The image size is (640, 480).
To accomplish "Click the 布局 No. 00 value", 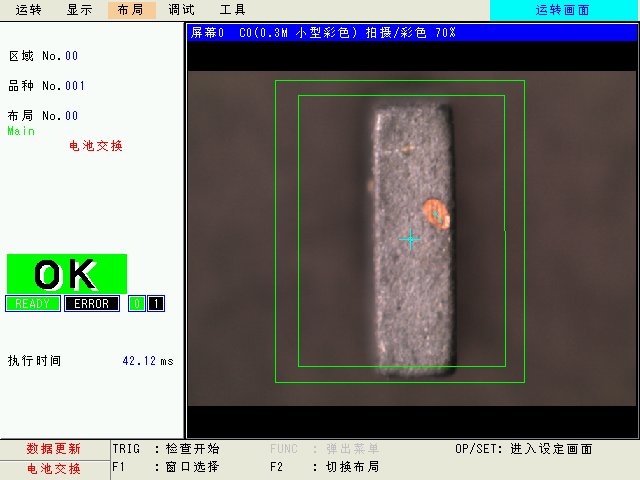I will coord(71,116).
